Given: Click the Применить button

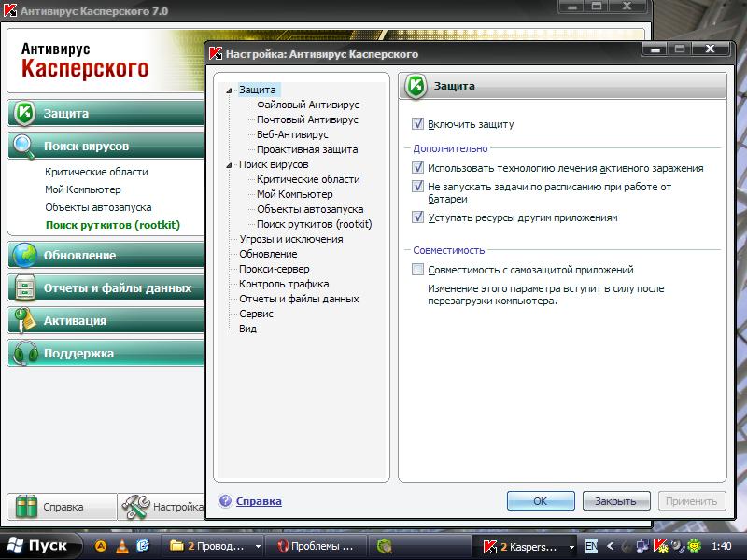Looking at the screenshot, I should click(x=691, y=501).
